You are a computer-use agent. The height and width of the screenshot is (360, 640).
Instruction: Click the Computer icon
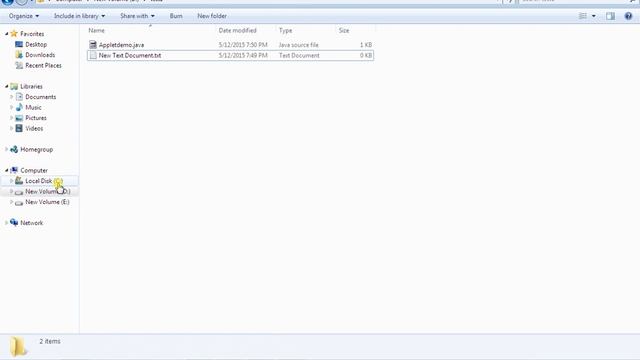14,171
